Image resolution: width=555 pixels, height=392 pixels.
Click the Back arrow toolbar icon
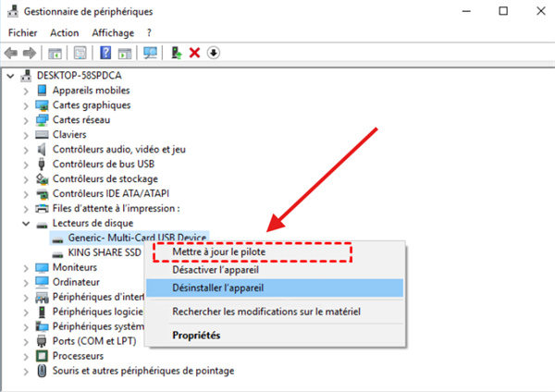(11, 53)
